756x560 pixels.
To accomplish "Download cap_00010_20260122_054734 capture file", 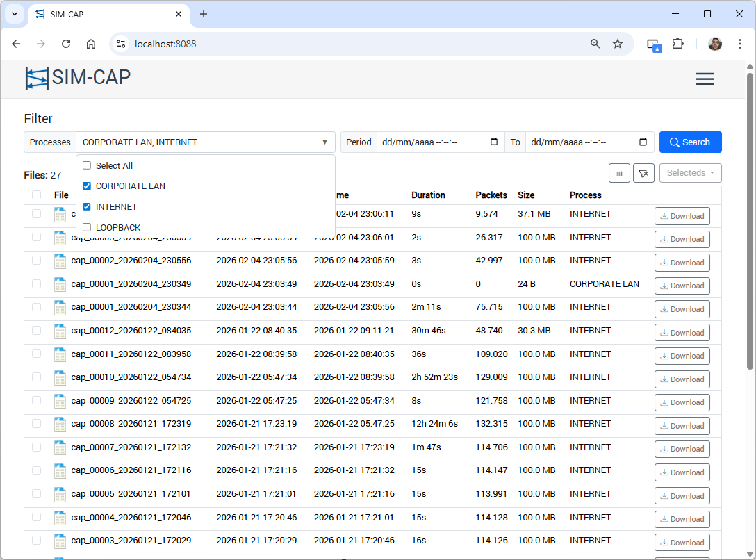I will [682, 379].
